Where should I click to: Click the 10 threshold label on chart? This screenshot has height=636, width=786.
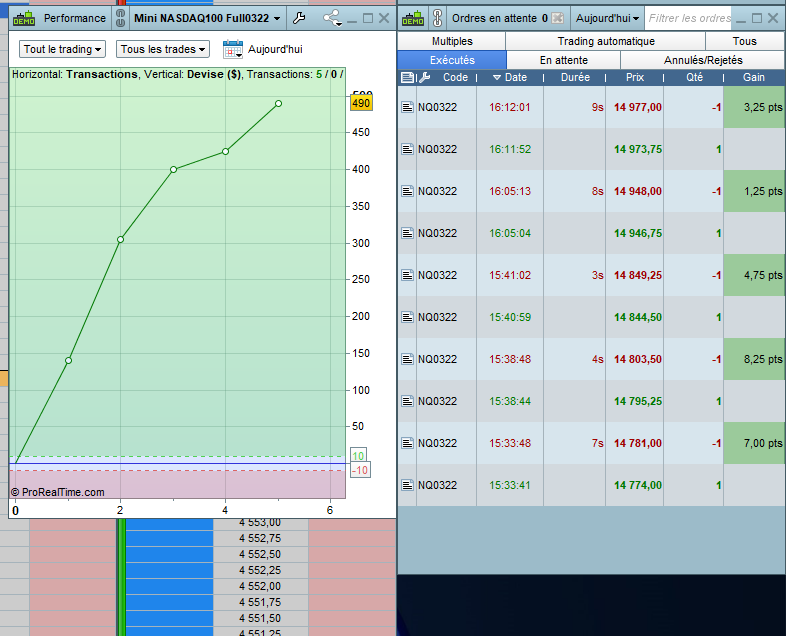coord(358,456)
